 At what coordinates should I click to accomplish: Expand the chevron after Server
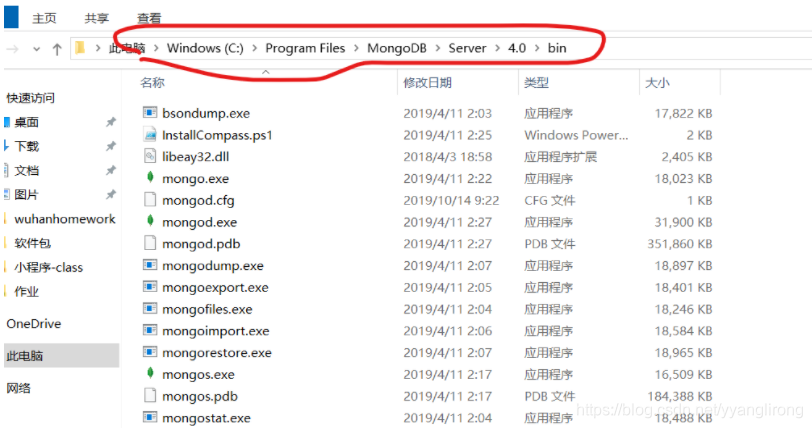pyautogui.click(x=497, y=48)
